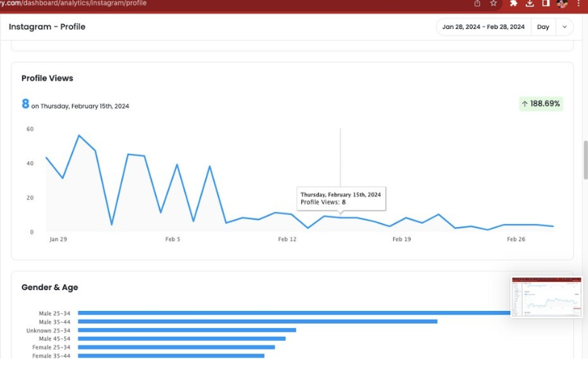Toggle the browser side panel icon
This screenshot has width=588, height=392.
(546, 4)
